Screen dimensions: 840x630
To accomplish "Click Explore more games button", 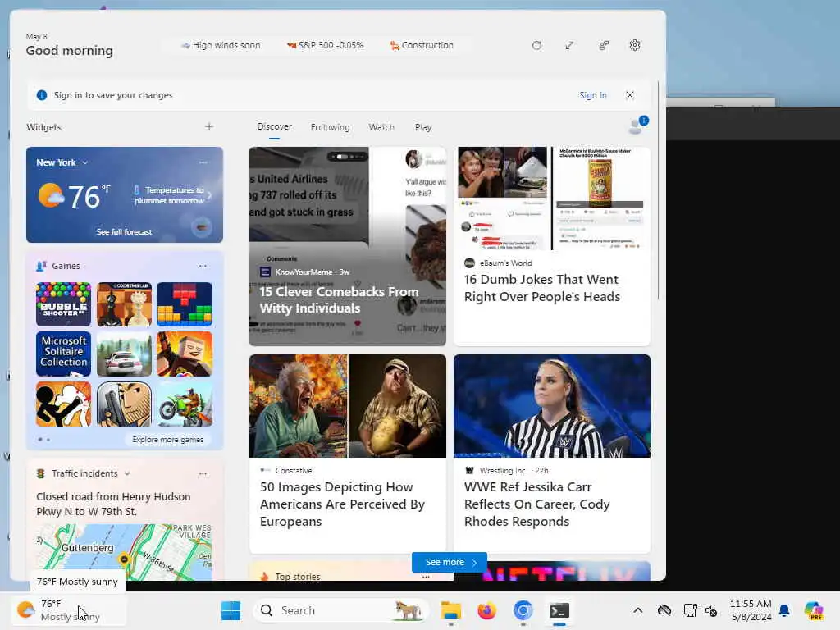I will pyautogui.click(x=167, y=440).
